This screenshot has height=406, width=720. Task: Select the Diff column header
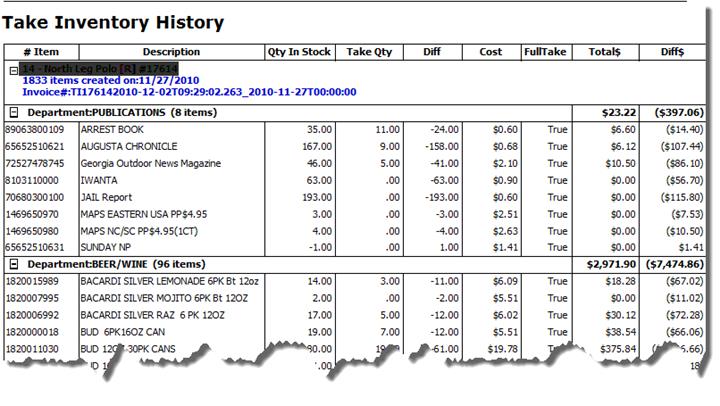tap(433, 52)
